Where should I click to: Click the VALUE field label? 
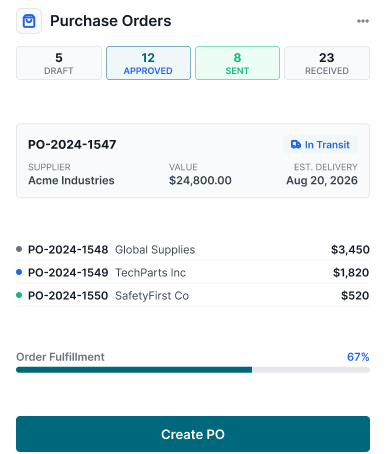coord(183,167)
